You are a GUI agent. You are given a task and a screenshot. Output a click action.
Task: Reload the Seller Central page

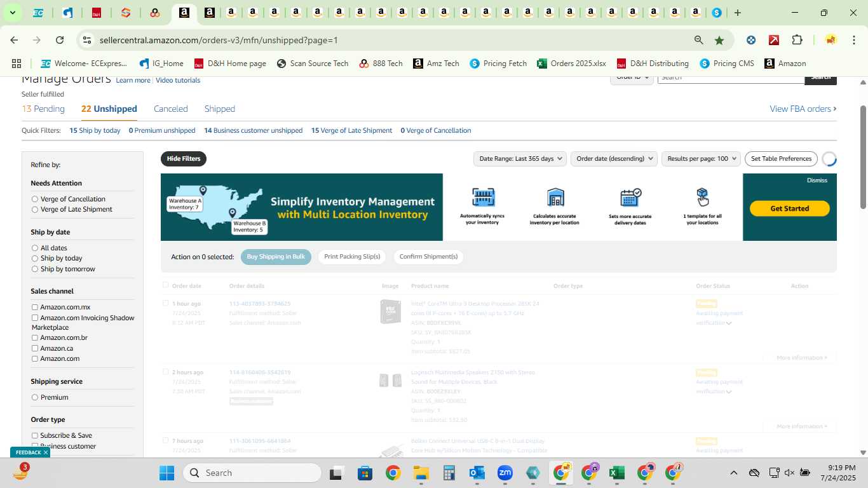point(60,40)
